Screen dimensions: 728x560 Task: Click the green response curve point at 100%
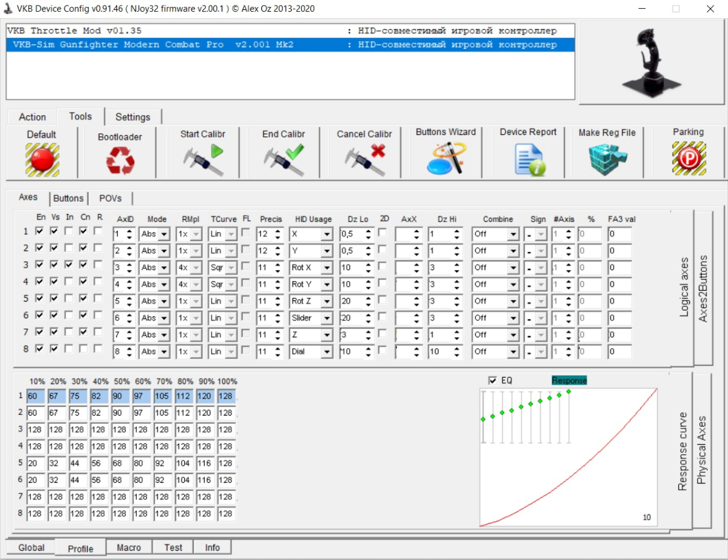569,391
